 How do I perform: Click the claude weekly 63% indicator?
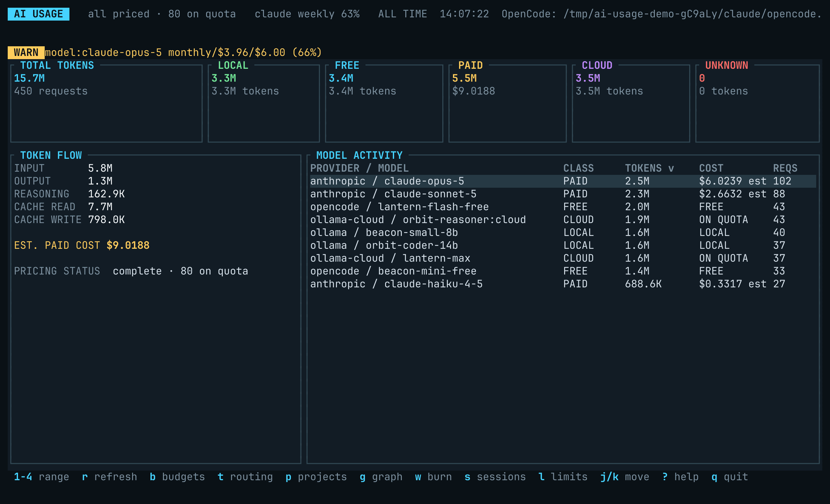click(307, 14)
